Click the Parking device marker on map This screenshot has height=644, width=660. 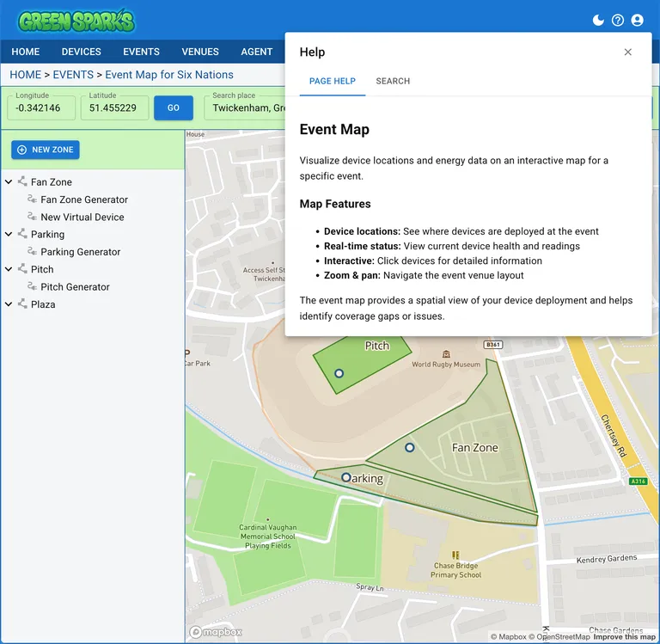[x=345, y=477]
